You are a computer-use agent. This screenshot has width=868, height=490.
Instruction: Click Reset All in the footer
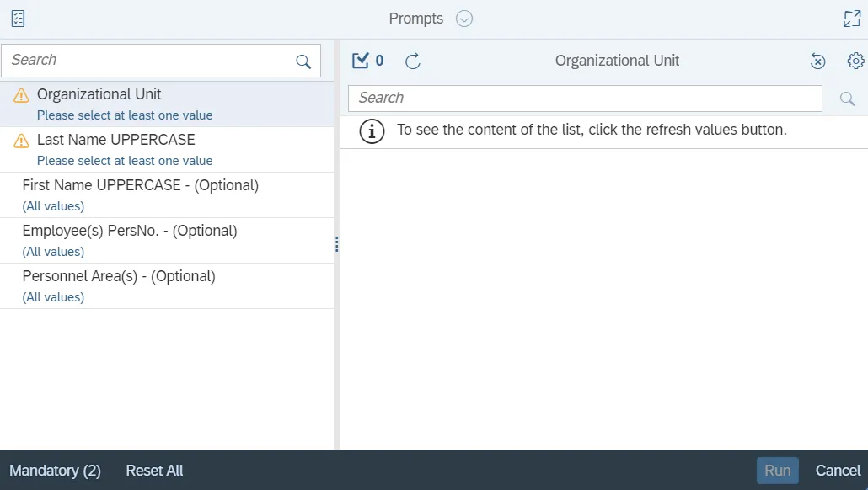click(154, 471)
